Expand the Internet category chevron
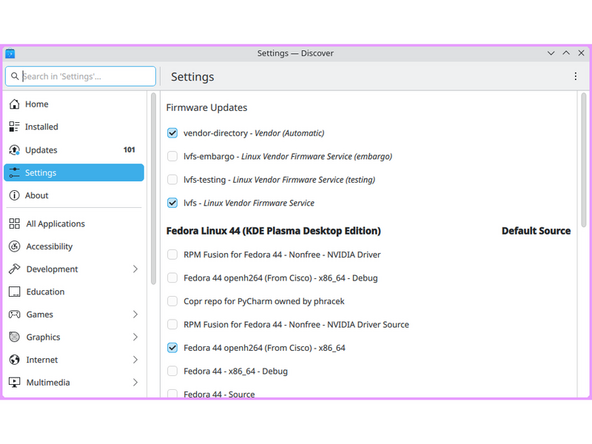592x444 pixels. (135, 359)
